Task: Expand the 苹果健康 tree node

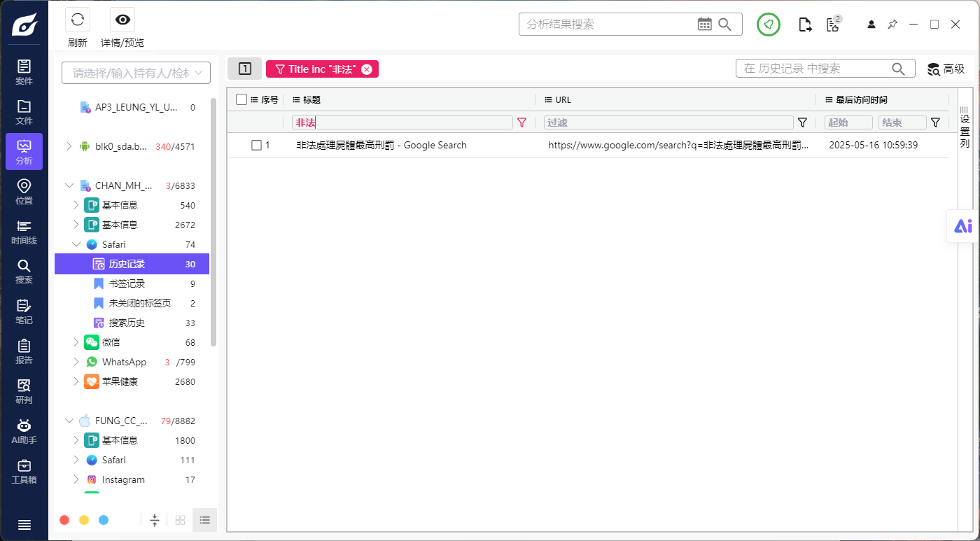Action: pos(76,381)
